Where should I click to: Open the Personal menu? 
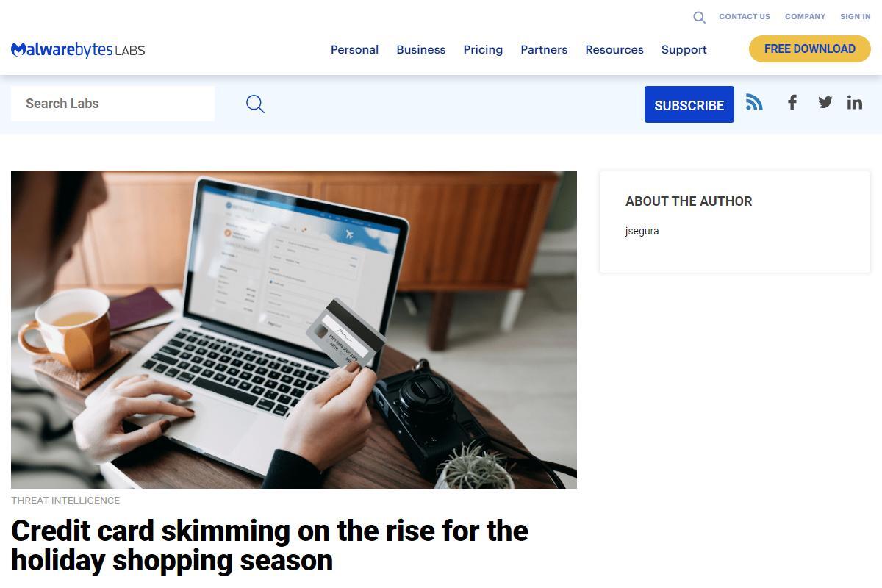point(354,49)
